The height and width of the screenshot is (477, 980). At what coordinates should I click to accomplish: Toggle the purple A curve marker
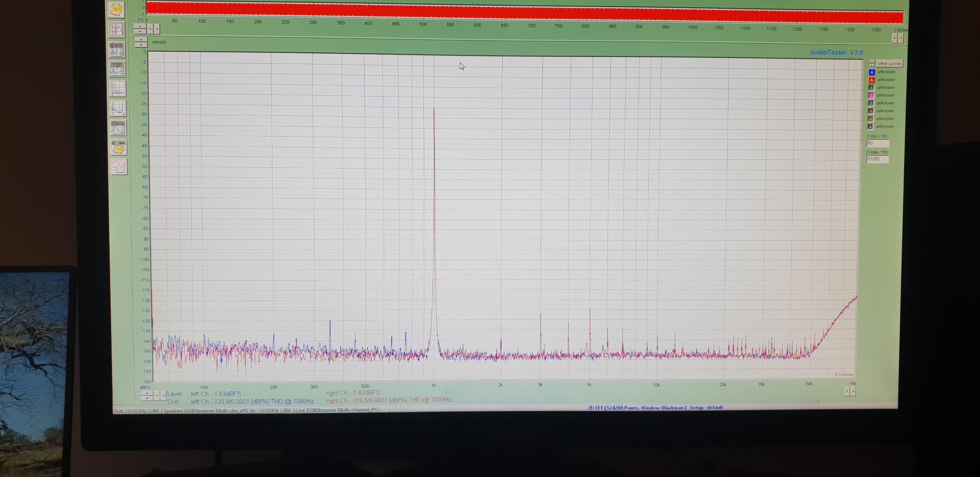[x=870, y=127]
